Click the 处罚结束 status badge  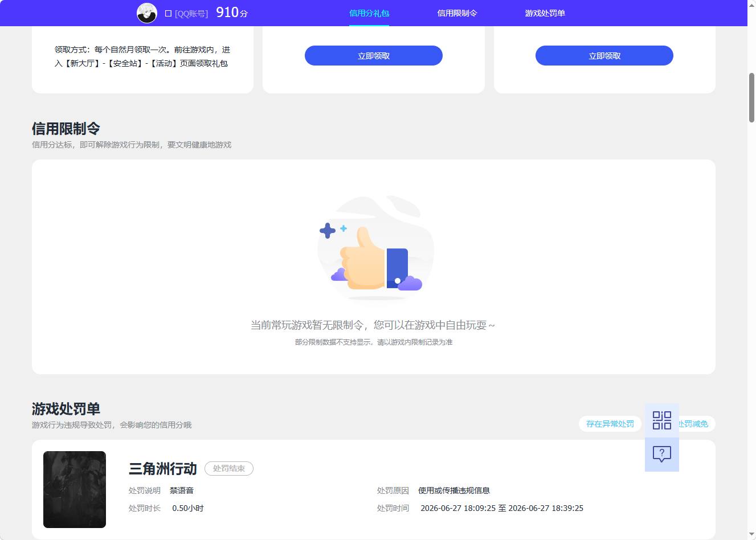pos(229,468)
